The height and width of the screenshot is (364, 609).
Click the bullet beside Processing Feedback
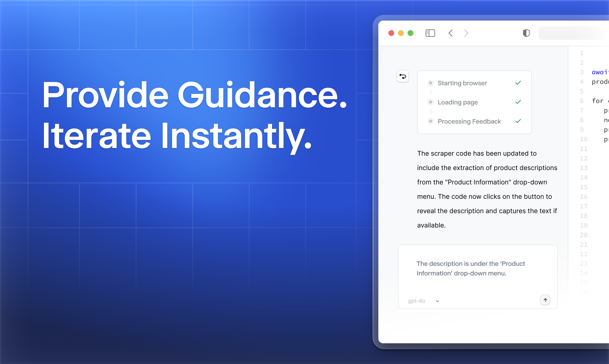[x=430, y=121]
